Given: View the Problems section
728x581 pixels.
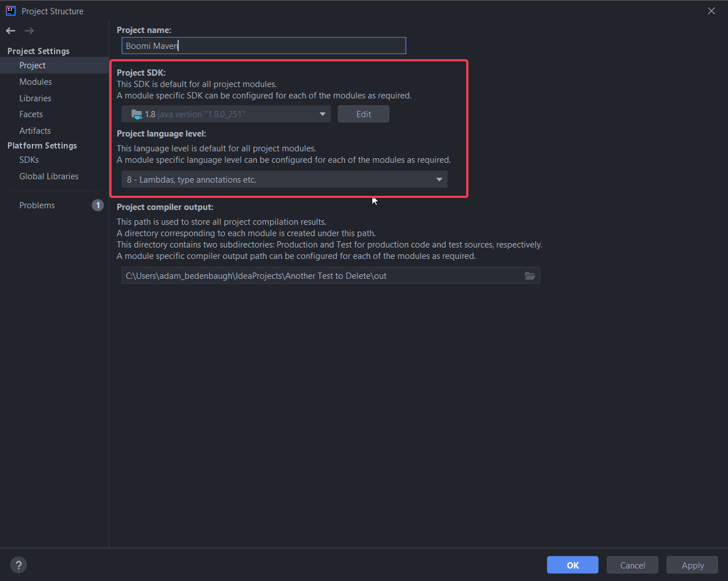Looking at the screenshot, I should coord(37,205).
